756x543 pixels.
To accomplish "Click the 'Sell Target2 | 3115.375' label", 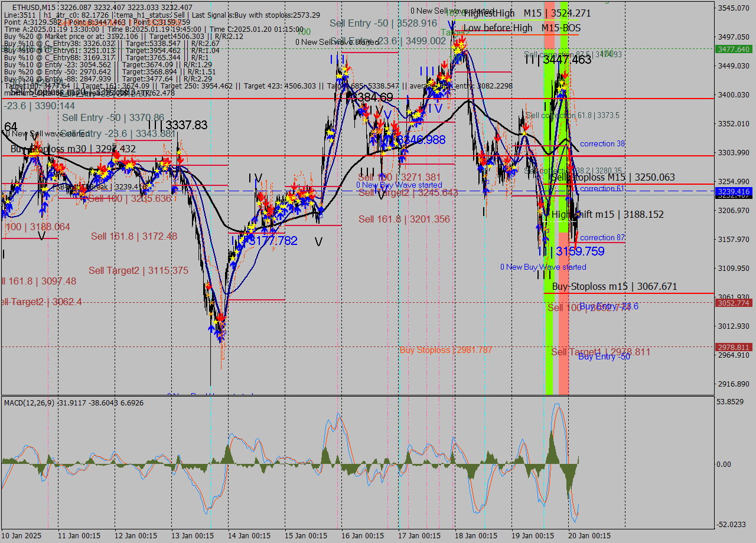I will (138, 270).
